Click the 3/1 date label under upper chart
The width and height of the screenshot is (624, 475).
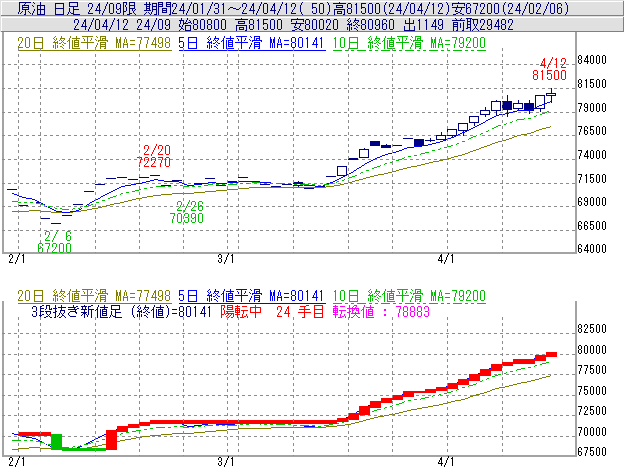[226, 259]
